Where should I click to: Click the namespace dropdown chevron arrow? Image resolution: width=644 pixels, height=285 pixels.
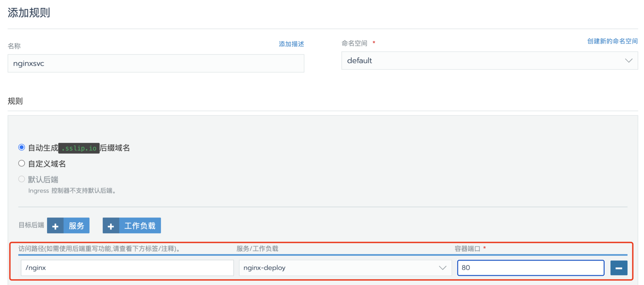(629, 61)
